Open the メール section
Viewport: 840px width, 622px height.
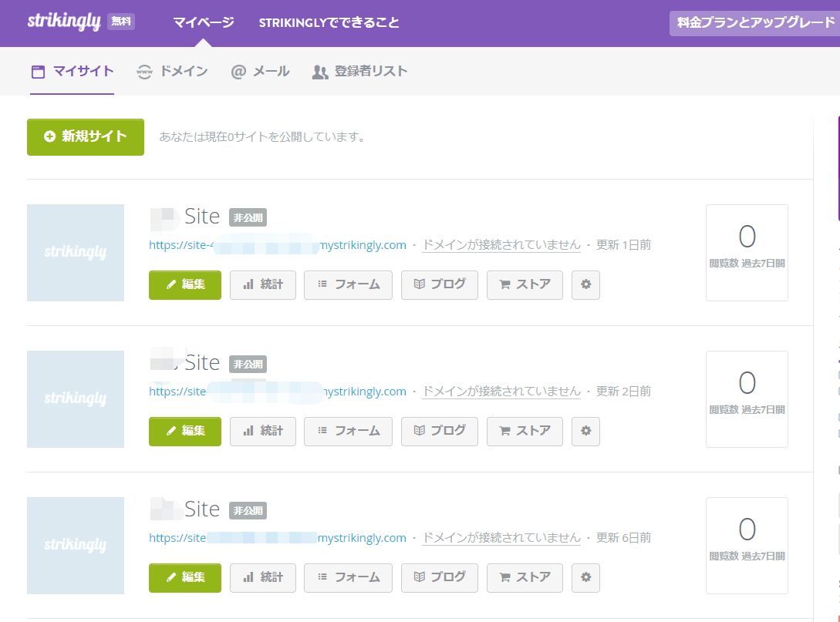[x=259, y=70]
